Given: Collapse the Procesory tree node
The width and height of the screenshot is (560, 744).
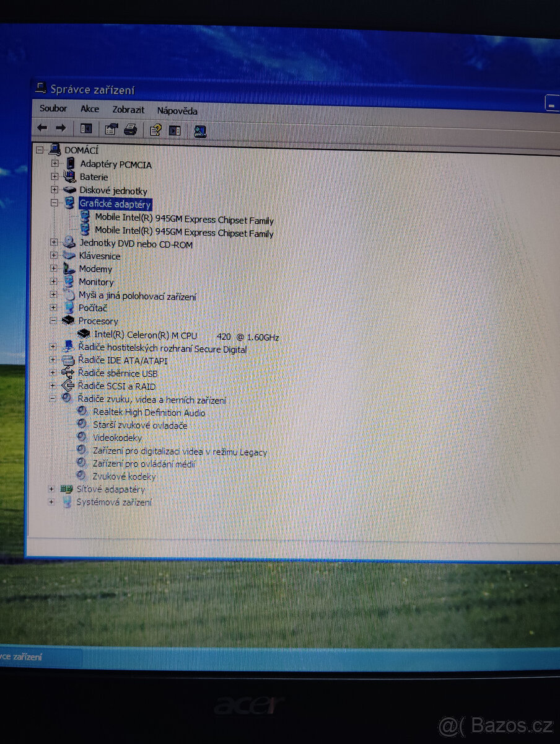Looking at the screenshot, I should pos(53,321).
